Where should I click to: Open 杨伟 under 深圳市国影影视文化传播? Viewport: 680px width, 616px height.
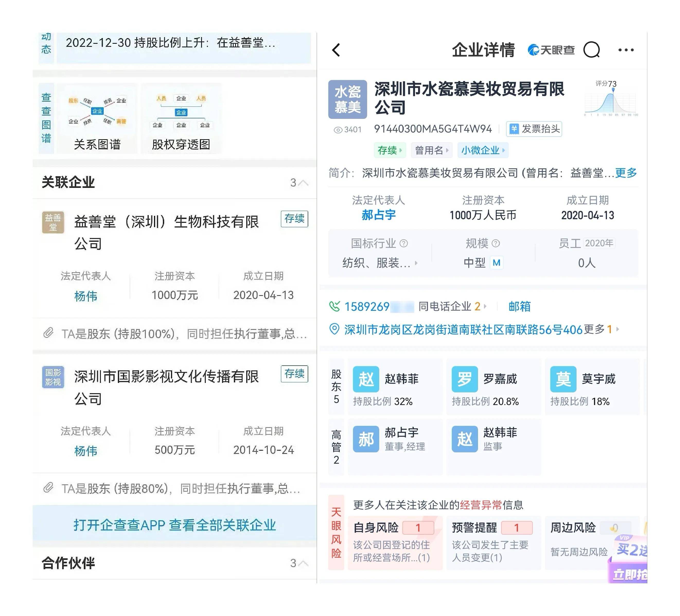point(86,451)
